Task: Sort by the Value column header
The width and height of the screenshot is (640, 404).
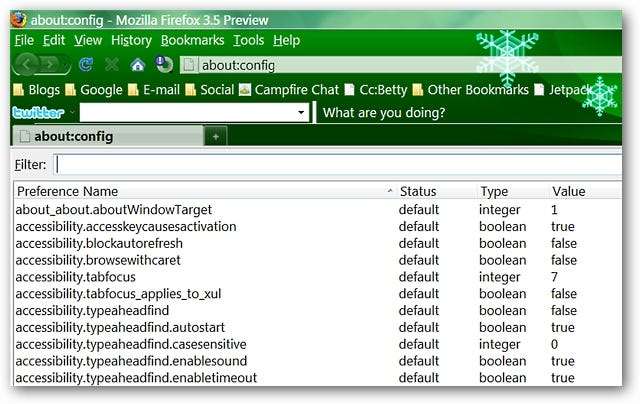Action: (585, 191)
